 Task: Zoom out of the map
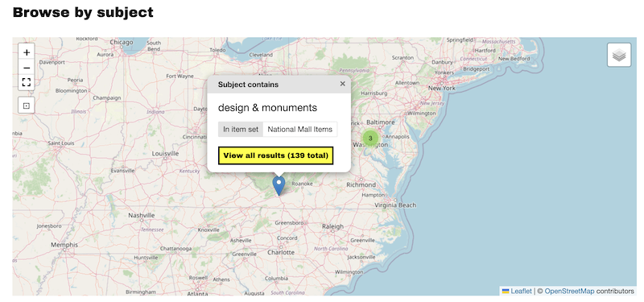[x=27, y=68]
